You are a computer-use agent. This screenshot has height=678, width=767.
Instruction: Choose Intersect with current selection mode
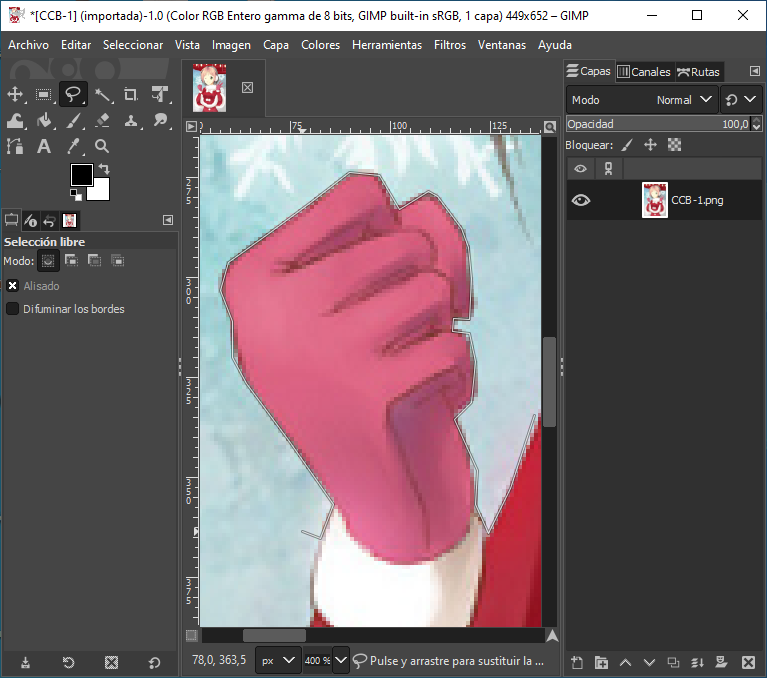(117, 261)
